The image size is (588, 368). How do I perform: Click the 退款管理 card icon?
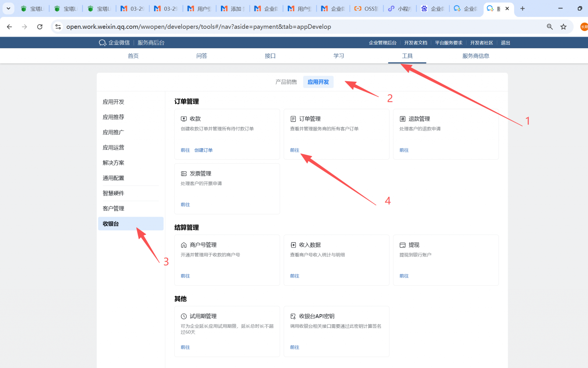(402, 119)
